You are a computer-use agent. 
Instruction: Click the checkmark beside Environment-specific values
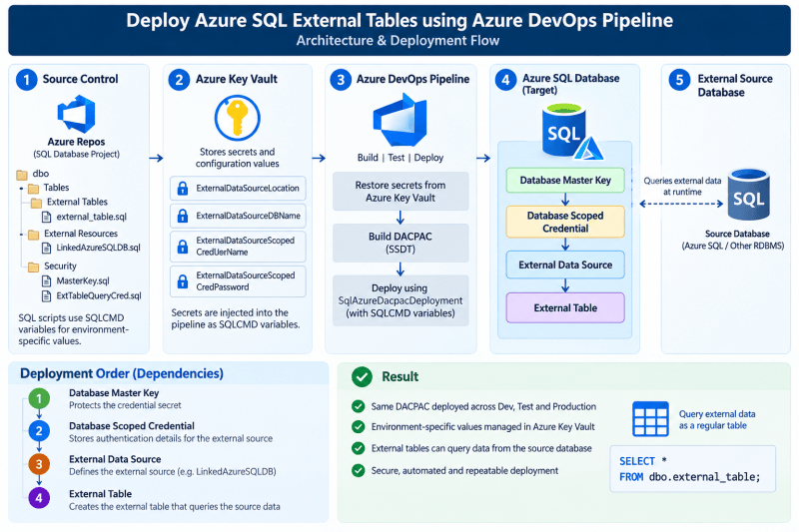point(359,426)
